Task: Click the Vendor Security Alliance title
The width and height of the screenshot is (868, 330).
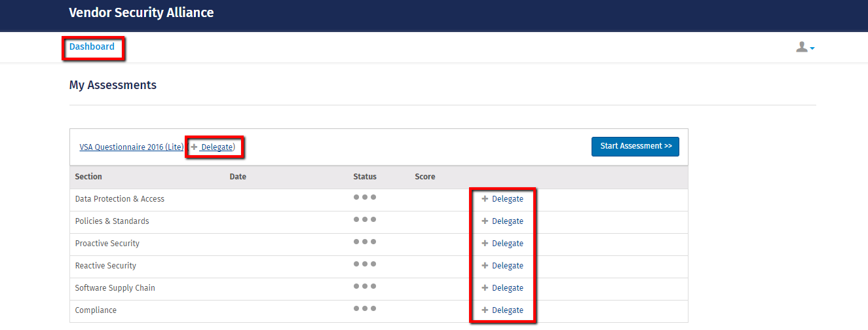Action: (x=142, y=12)
